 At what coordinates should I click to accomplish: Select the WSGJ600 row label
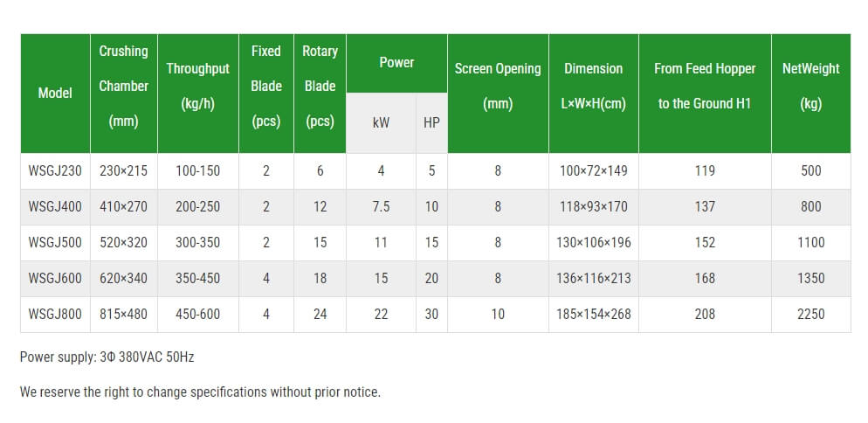click(x=55, y=278)
